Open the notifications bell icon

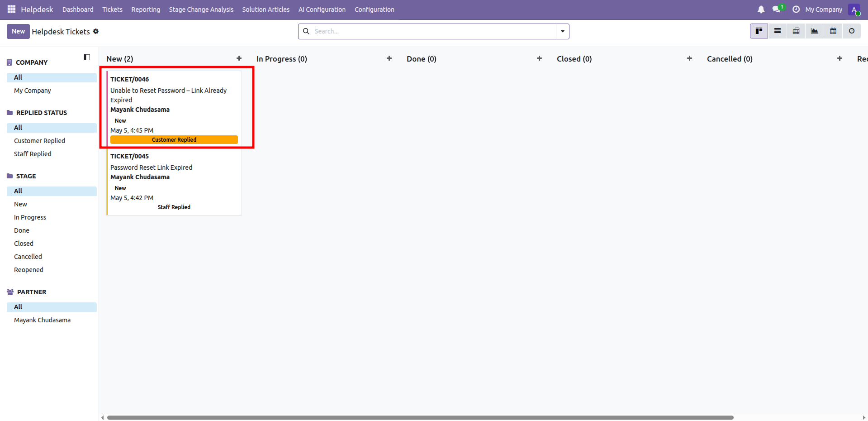pyautogui.click(x=761, y=10)
